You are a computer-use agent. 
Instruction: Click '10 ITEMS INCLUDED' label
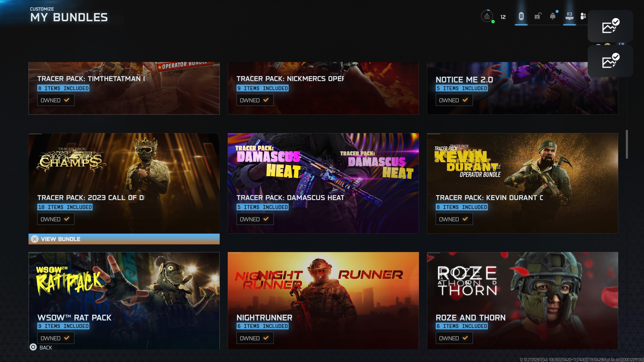pos(65,207)
